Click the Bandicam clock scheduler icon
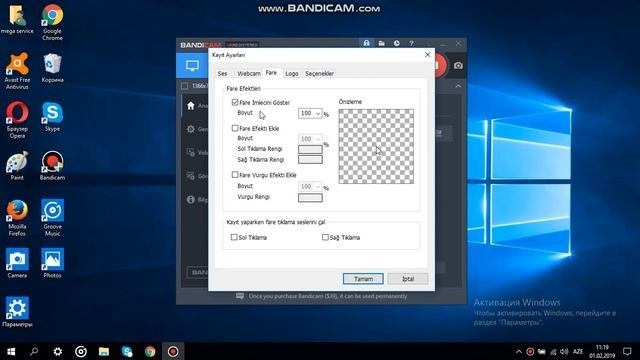This screenshot has height=360, width=640. pos(396,43)
